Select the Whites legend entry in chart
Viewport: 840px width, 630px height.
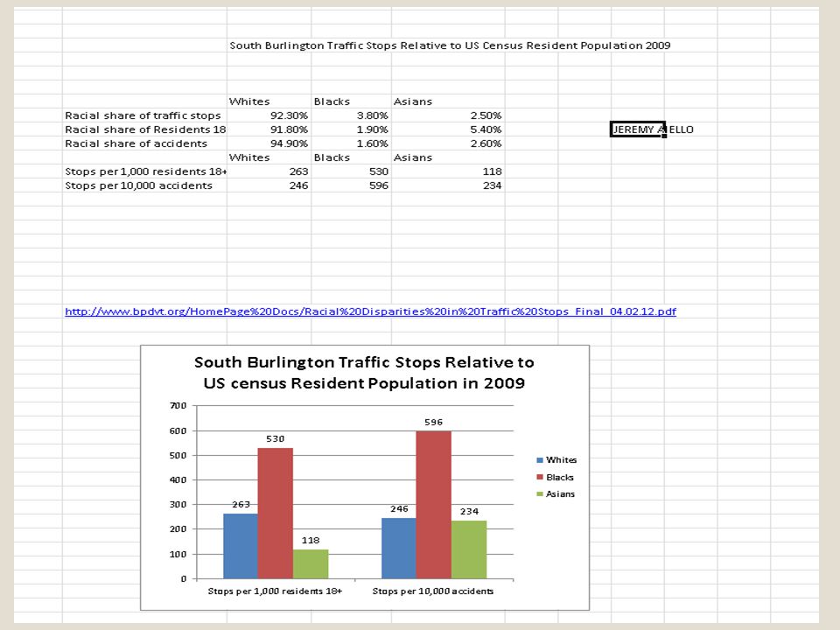click(x=556, y=459)
